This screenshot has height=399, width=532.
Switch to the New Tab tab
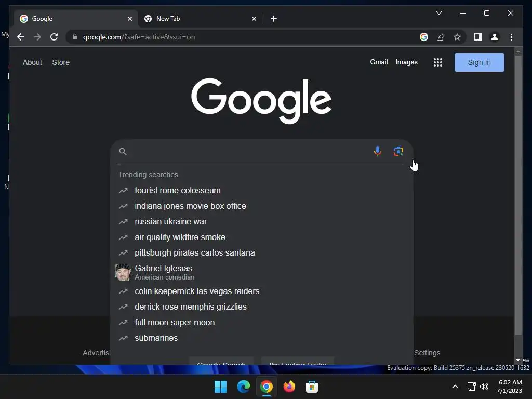click(200, 19)
